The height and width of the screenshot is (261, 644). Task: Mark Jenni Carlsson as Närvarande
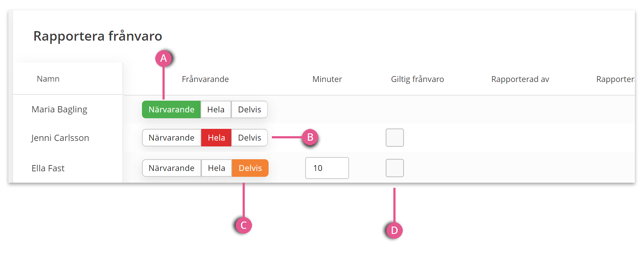click(x=171, y=138)
